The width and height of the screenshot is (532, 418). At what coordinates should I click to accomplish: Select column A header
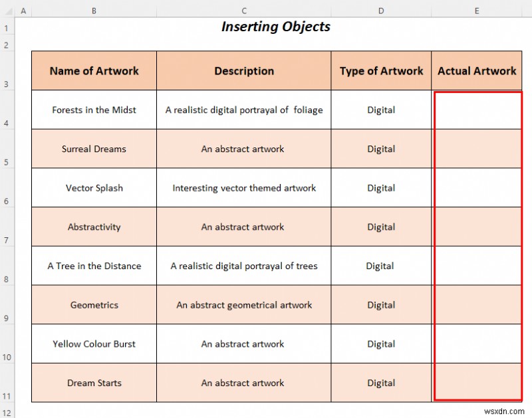pos(23,11)
